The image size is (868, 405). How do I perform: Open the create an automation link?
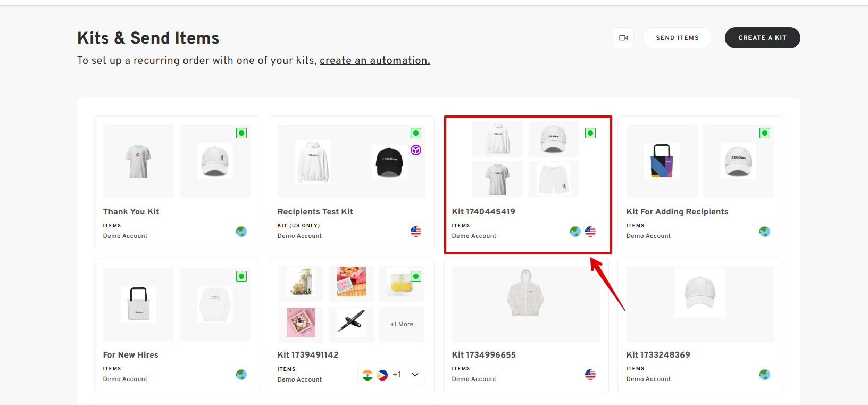coord(374,61)
